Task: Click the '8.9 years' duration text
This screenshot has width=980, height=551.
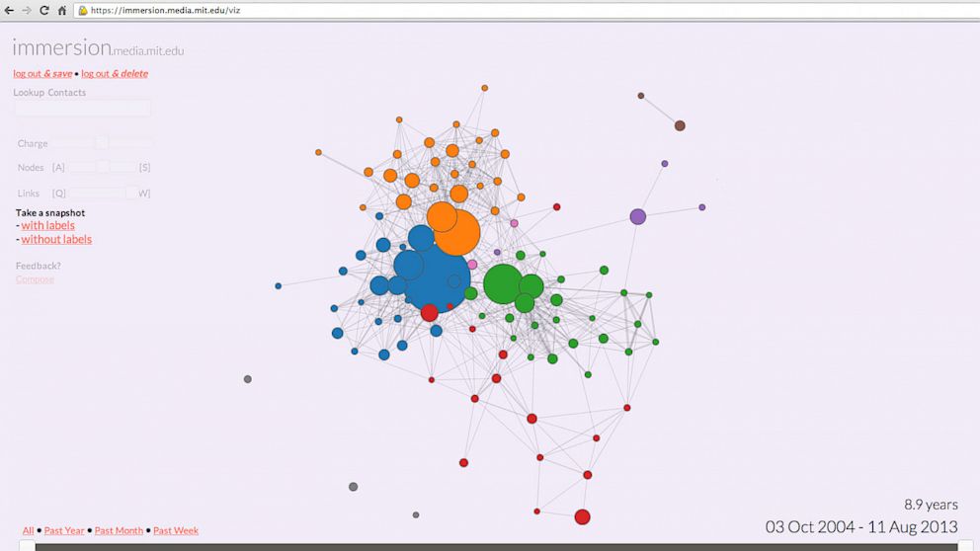Action: tap(931, 505)
